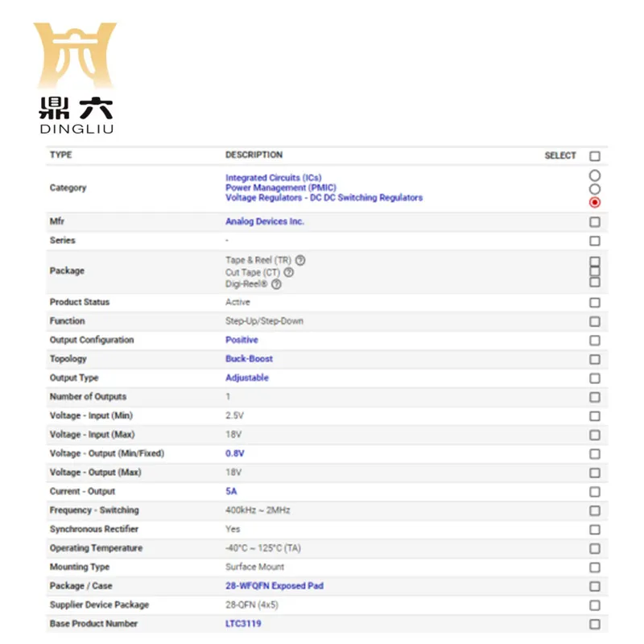
Task: Check the Package / Case checkbox
Action: click(x=594, y=586)
